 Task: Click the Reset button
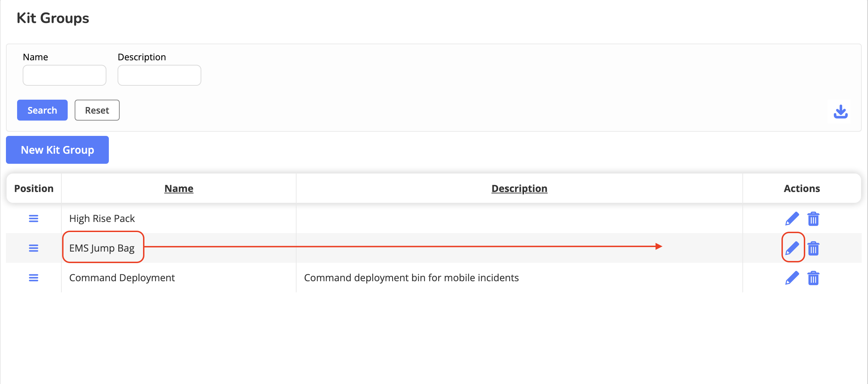click(97, 110)
